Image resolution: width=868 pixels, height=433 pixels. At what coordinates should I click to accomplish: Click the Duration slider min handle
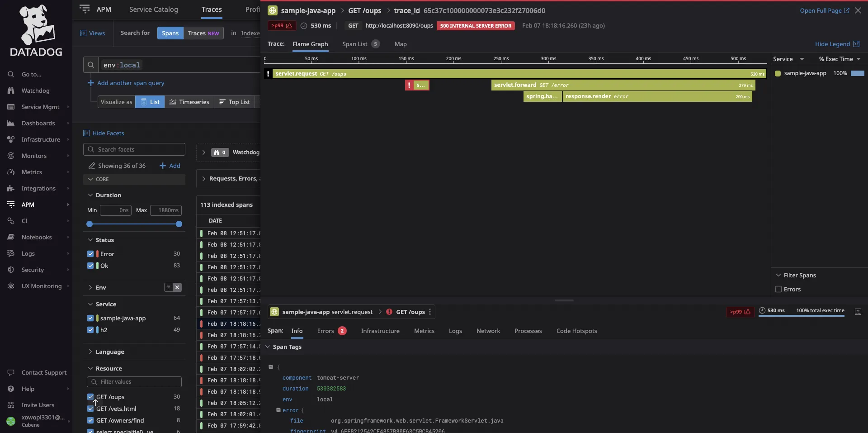90,224
